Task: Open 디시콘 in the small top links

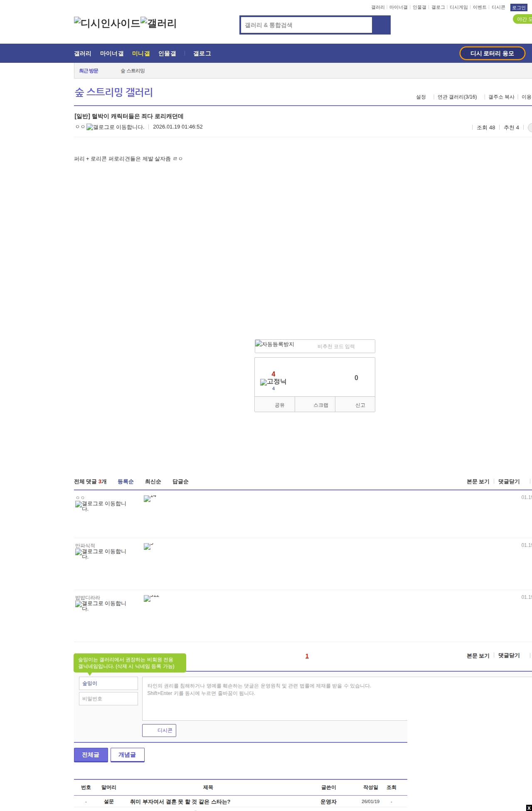Action: (498, 7)
